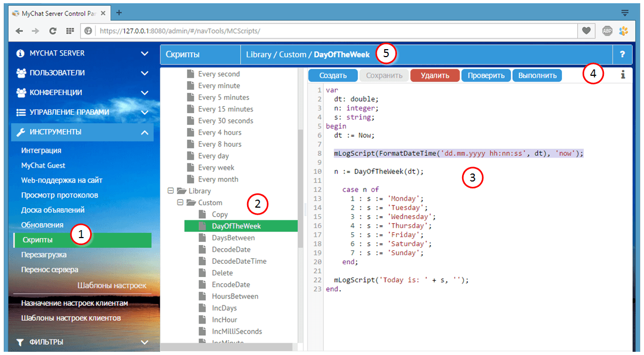This screenshot has width=644, height=355.
Task: Click the browser back arrow
Action: 19,31
